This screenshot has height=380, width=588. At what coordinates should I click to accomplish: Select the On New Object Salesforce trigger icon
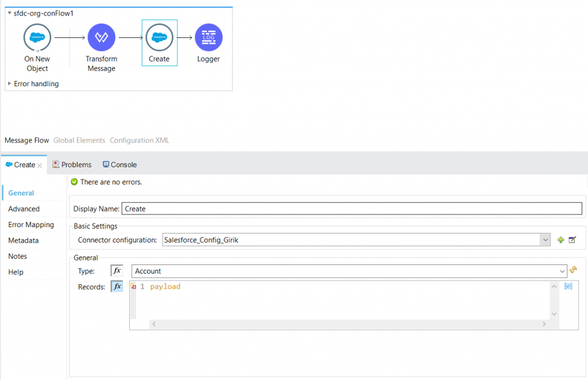click(37, 39)
